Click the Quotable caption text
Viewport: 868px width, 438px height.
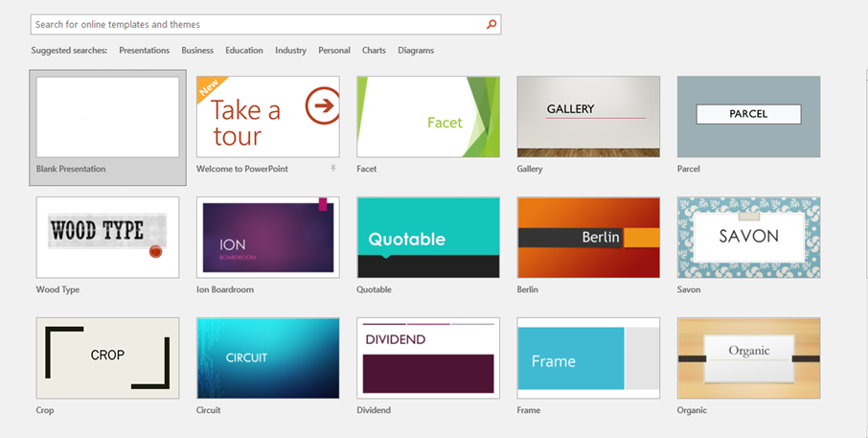375,289
